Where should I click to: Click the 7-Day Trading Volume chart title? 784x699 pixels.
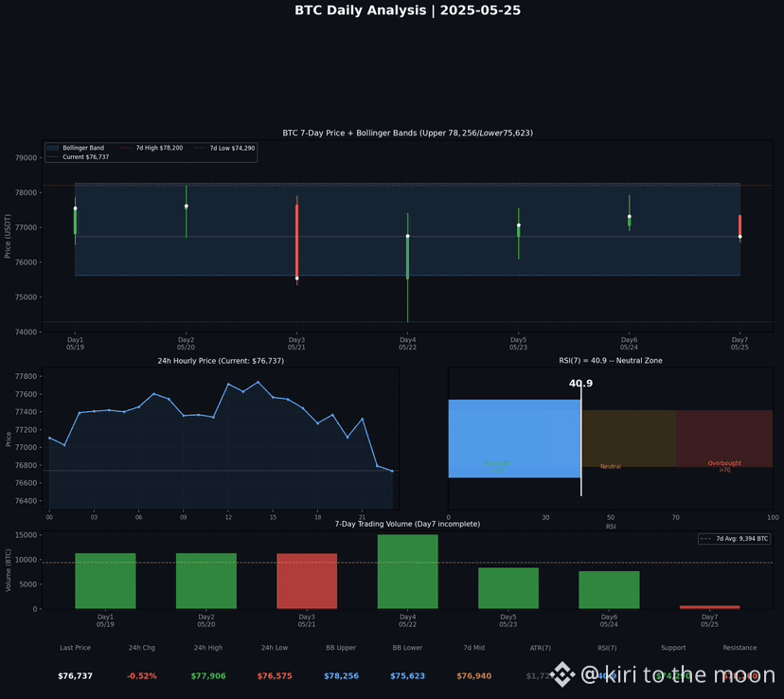pyautogui.click(x=407, y=524)
